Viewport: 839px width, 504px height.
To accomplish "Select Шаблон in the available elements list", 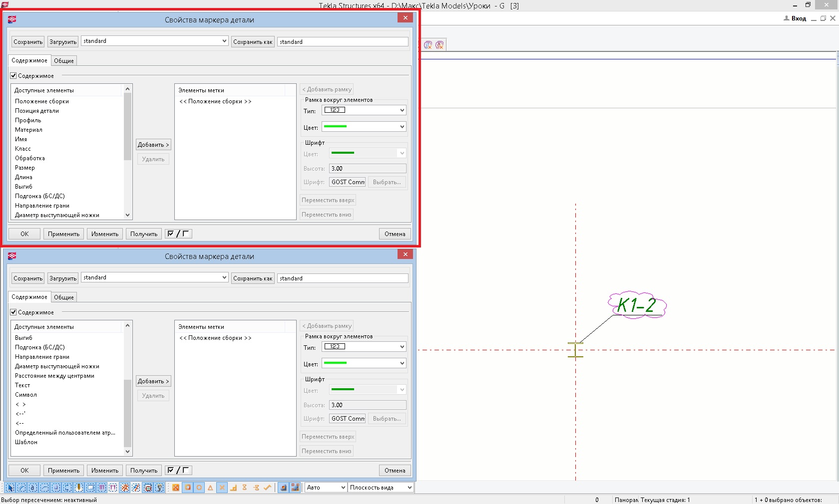I will click(26, 442).
